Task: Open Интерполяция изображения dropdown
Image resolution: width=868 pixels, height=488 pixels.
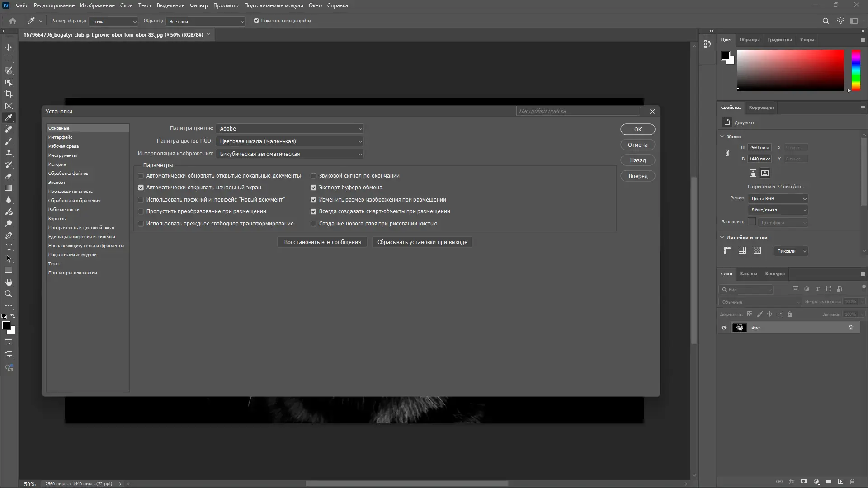Action: [x=289, y=154]
